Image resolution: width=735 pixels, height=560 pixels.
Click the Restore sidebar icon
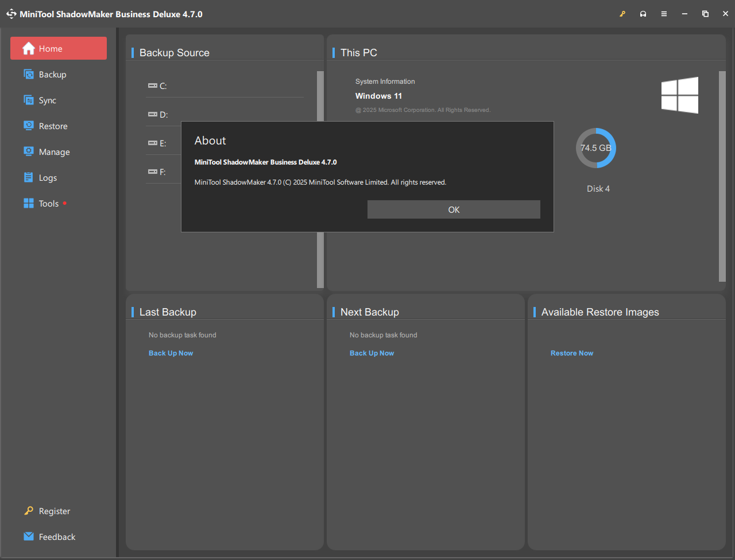(29, 126)
